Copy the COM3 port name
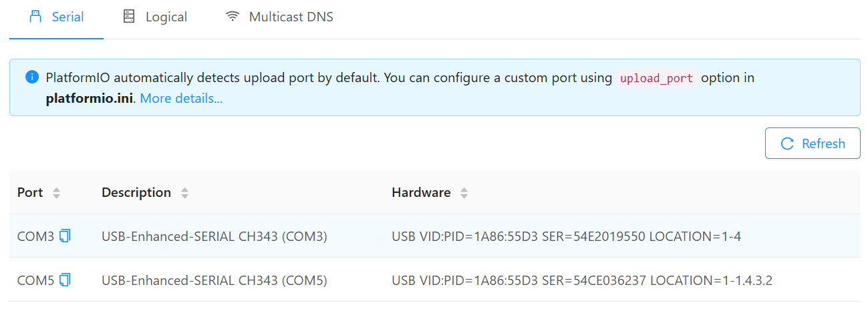The width and height of the screenshot is (868, 315). [x=65, y=236]
